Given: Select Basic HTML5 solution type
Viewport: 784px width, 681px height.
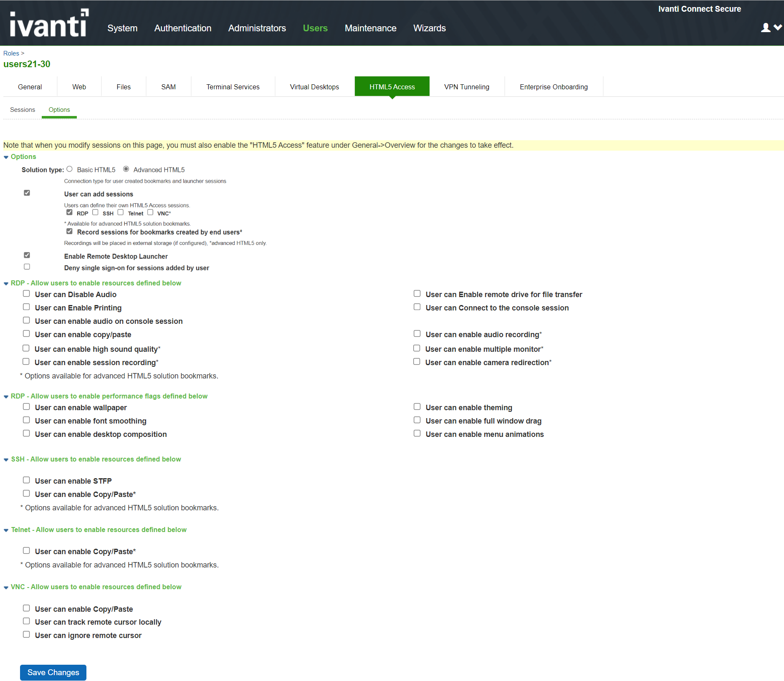Looking at the screenshot, I should (70, 169).
